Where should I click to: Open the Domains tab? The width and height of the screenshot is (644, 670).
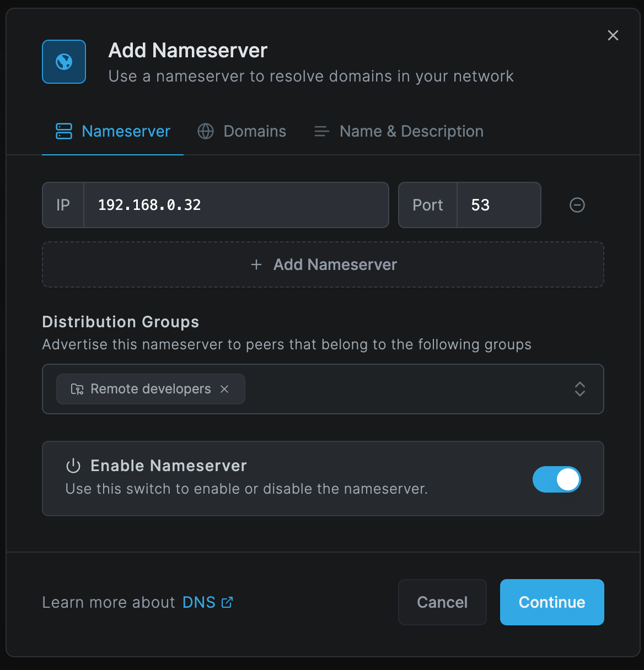242,131
